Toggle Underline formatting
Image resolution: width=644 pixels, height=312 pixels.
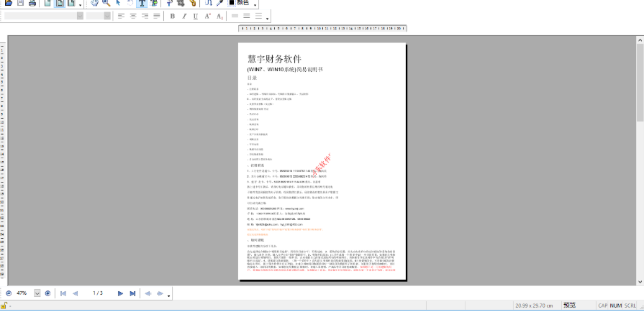[196, 16]
